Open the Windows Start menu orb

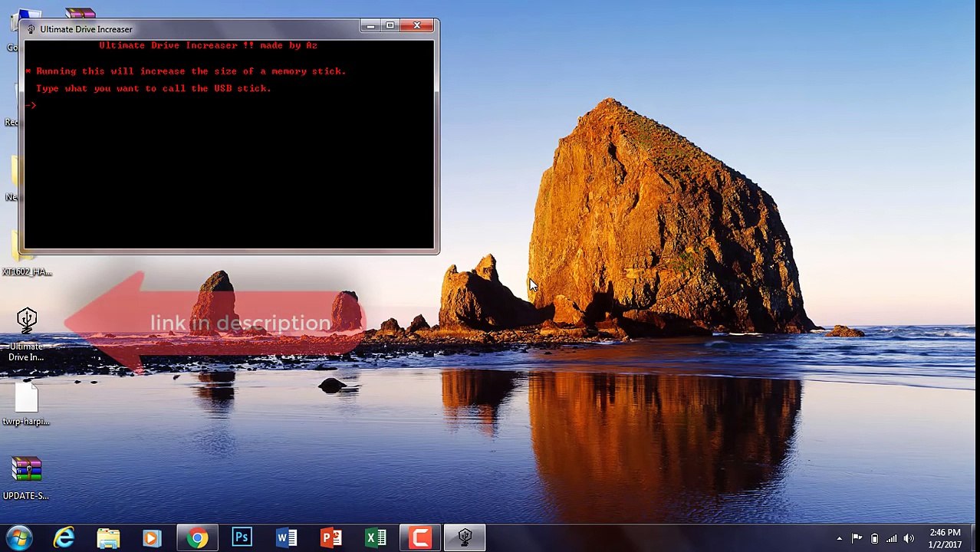[x=18, y=537]
